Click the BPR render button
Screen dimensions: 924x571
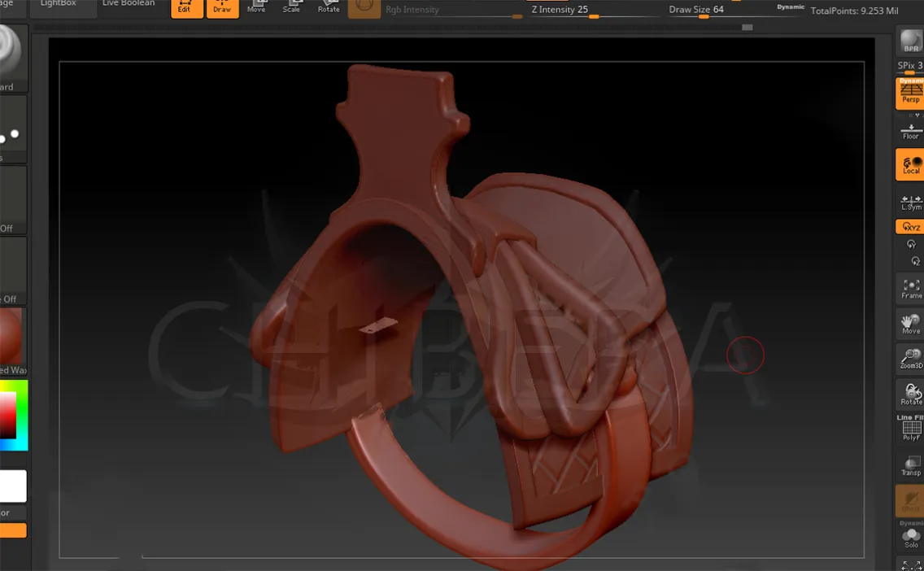point(910,41)
